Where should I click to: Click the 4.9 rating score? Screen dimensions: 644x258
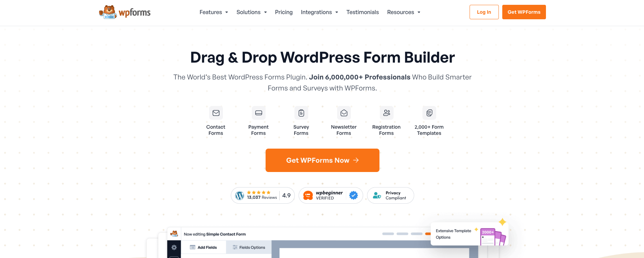pyautogui.click(x=287, y=195)
